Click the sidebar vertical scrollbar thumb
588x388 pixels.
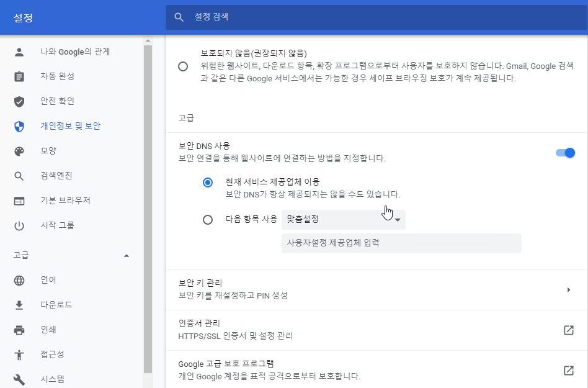click(x=148, y=209)
